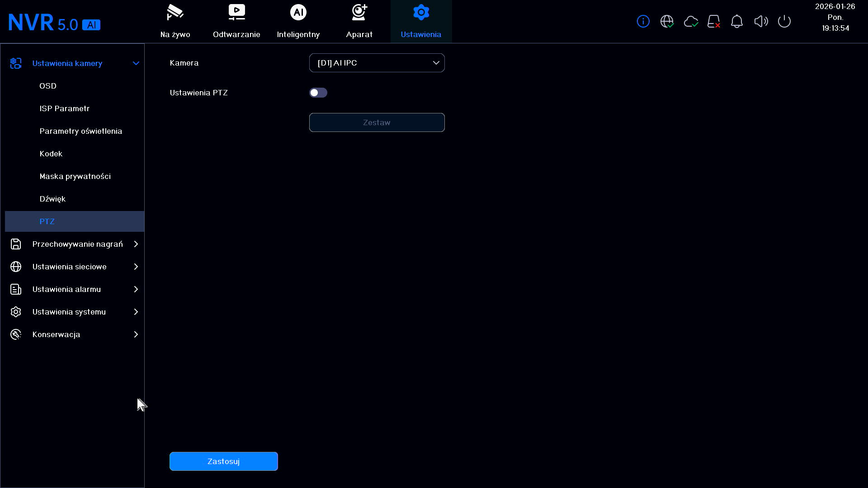Expand Ustawienia alarmu chevron
The height and width of the screenshot is (488, 868).
pos(136,289)
